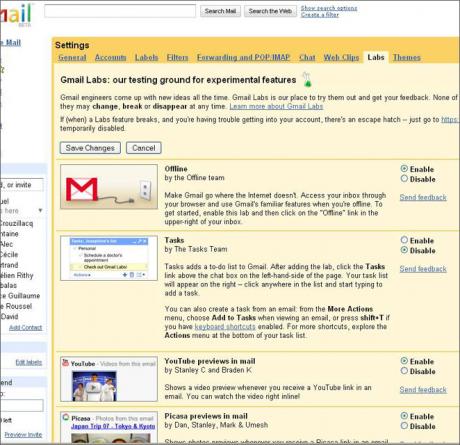
Task: Click the Add Contact link
Action: click(26, 328)
